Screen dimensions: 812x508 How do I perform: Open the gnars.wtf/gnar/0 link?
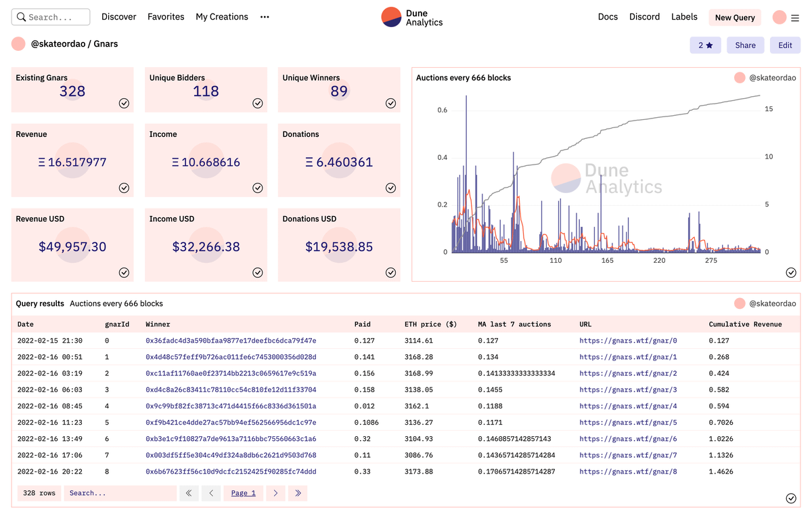[x=628, y=341]
